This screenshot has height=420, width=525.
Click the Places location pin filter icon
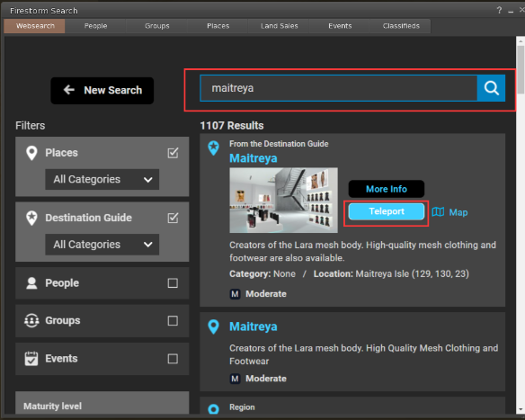point(31,153)
